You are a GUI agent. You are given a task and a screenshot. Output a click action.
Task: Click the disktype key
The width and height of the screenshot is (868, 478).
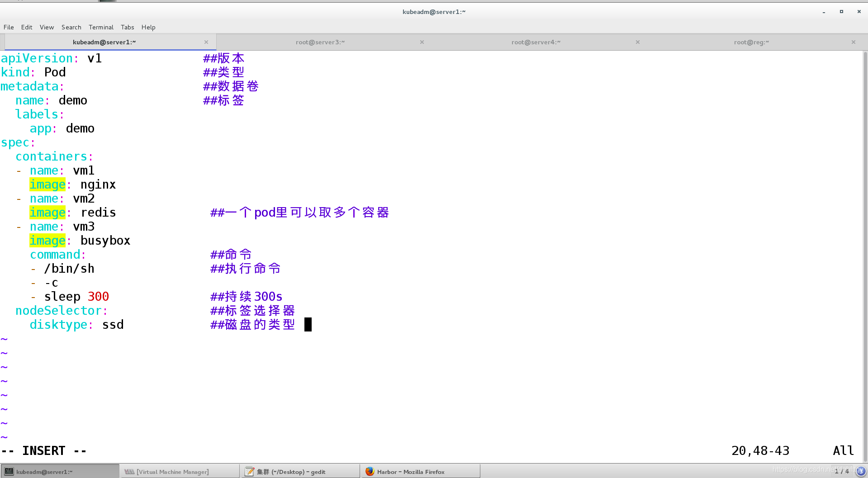(x=59, y=325)
